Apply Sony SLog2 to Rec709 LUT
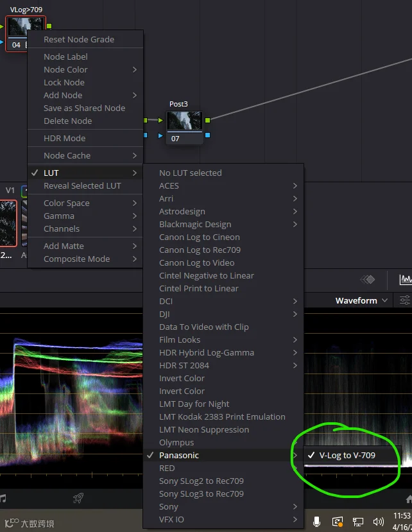This screenshot has height=532, width=412. (223, 481)
